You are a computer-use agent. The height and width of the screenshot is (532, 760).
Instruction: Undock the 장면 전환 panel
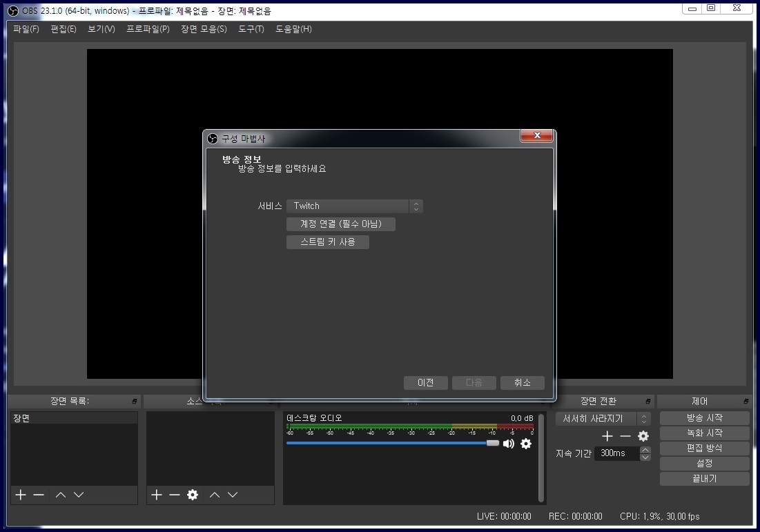647,401
